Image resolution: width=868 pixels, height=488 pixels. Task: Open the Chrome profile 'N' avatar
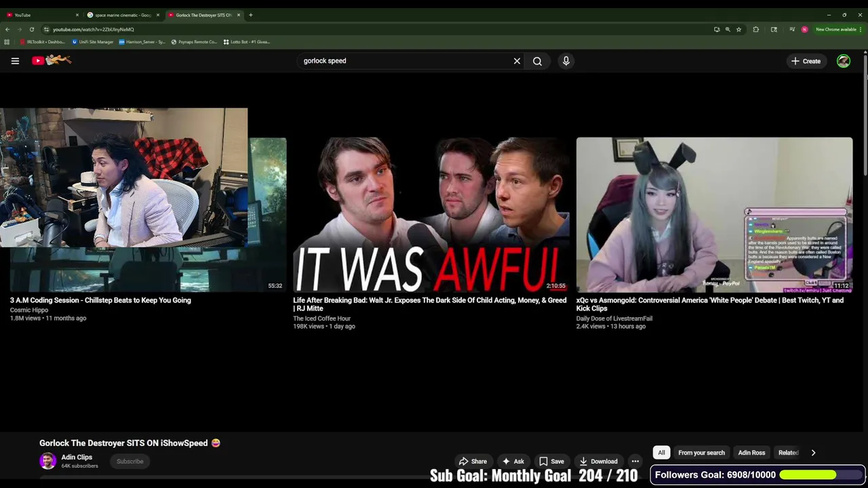tap(804, 29)
